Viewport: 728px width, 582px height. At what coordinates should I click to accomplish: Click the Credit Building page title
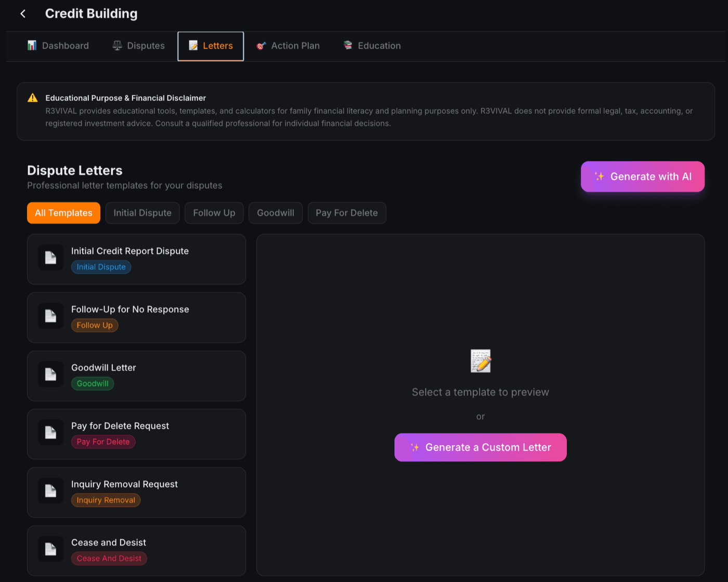92,14
